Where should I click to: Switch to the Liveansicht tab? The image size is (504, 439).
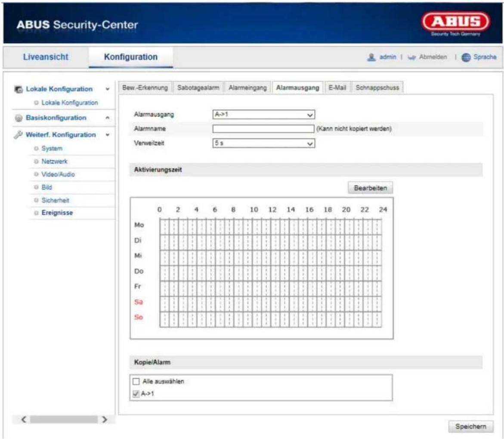tap(46, 57)
